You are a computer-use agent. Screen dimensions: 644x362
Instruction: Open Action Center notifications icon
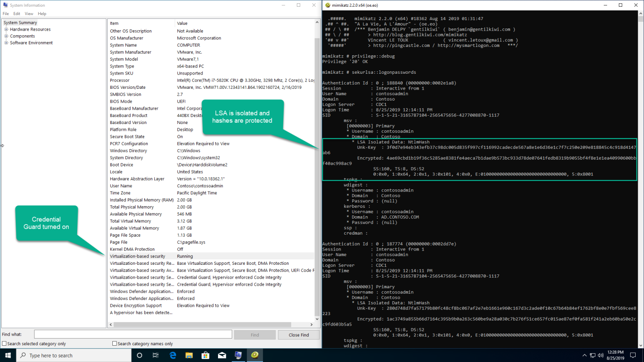(x=633, y=355)
